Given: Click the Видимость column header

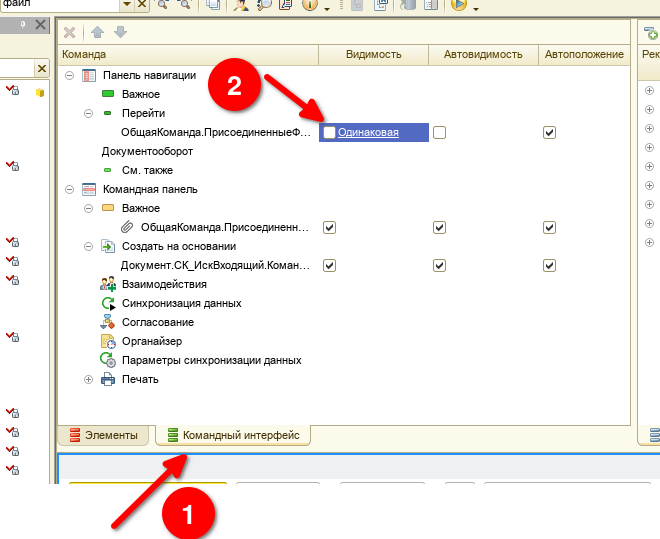Looking at the screenshot, I should (x=373, y=55).
